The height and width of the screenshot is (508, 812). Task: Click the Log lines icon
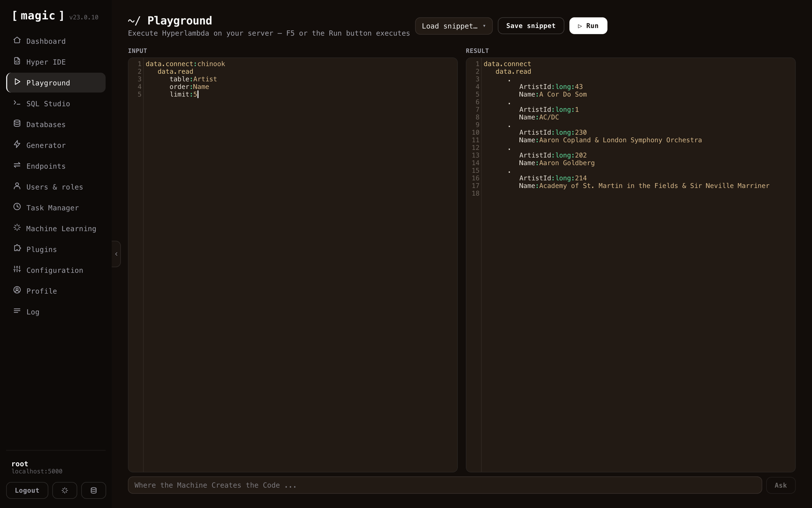17,311
